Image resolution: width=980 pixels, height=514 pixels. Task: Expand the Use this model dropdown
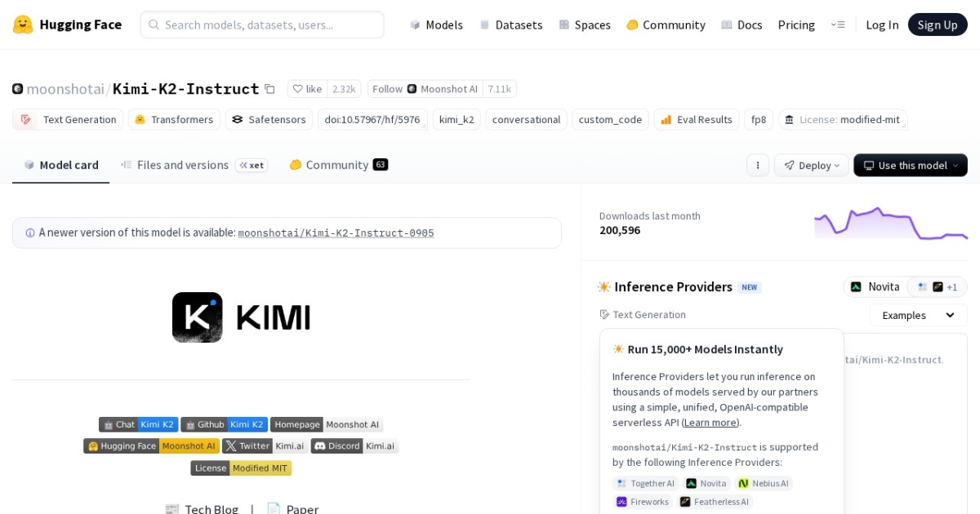(909, 165)
